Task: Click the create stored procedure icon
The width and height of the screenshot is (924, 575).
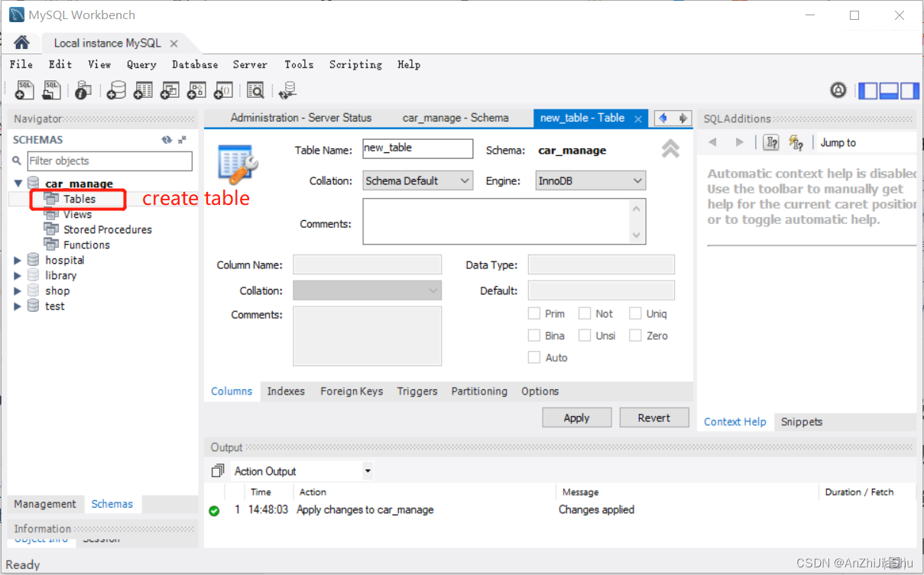Action: pyautogui.click(x=196, y=90)
